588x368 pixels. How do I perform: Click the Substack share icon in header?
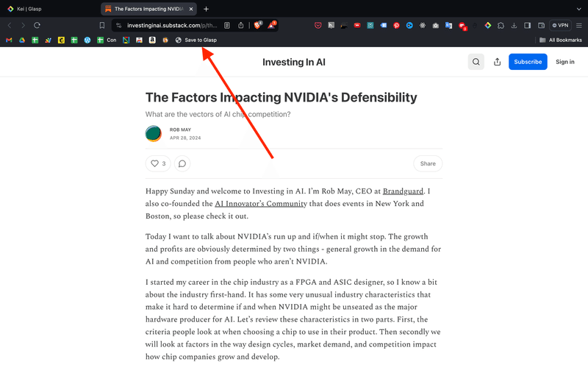point(498,62)
